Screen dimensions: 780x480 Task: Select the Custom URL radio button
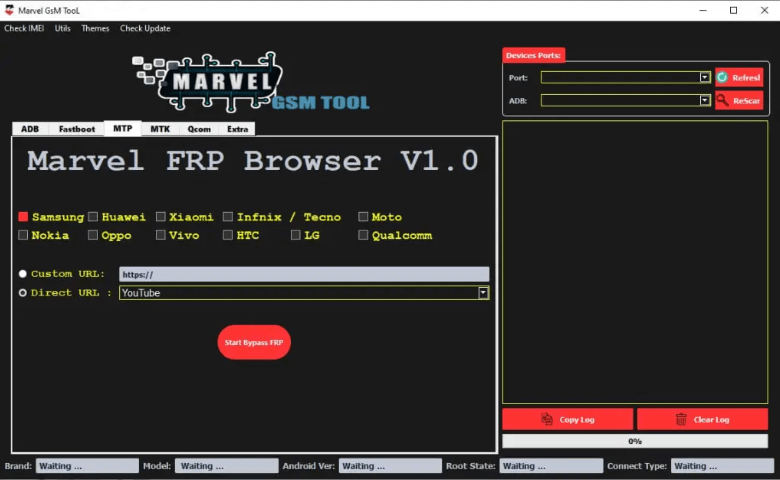(22, 274)
